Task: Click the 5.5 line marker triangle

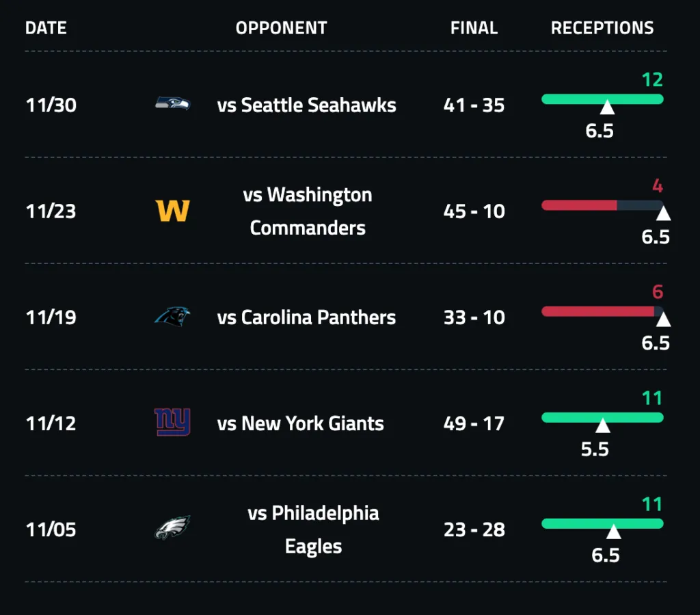Action: pyautogui.click(x=602, y=426)
